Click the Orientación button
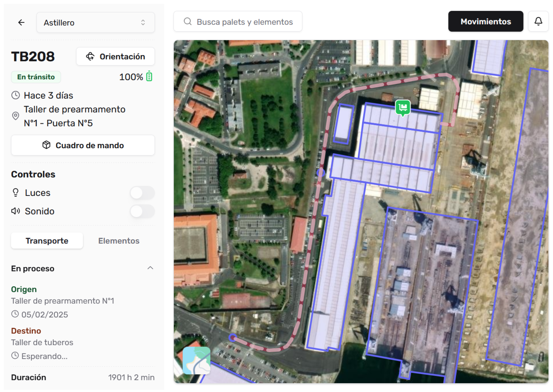Image resolution: width=553 pixels, height=392 pixels. (115, 56)
